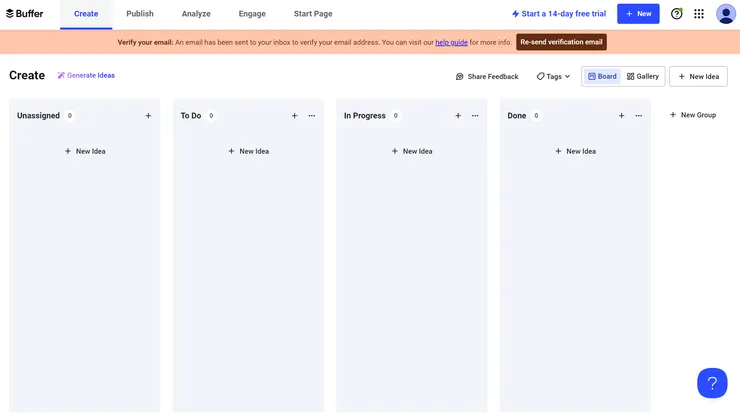Open the Create tab
The width and height of the screenshot is (740, 413).
pyautogui.click(x=86, y=14)
